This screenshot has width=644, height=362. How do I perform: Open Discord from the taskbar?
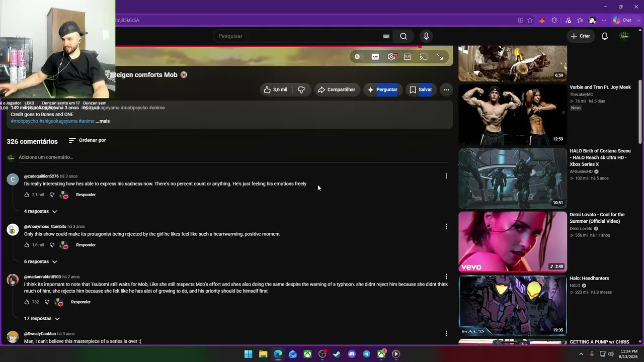click(352, 354)
